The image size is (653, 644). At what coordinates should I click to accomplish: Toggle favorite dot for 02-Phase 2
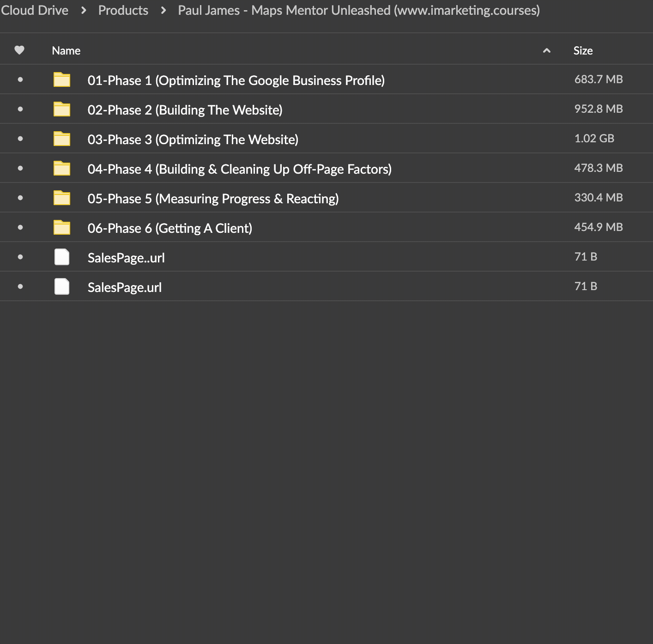coord(20,109)
